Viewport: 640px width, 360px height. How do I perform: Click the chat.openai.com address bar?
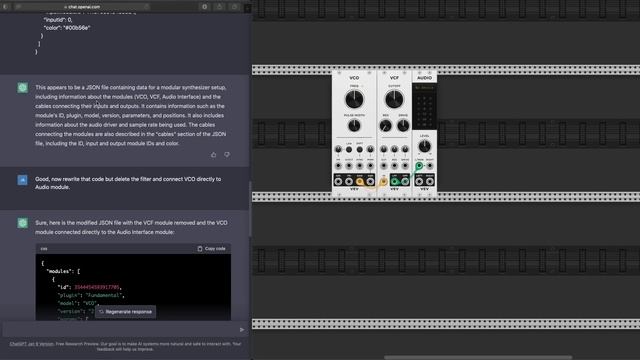click(82, 7)
